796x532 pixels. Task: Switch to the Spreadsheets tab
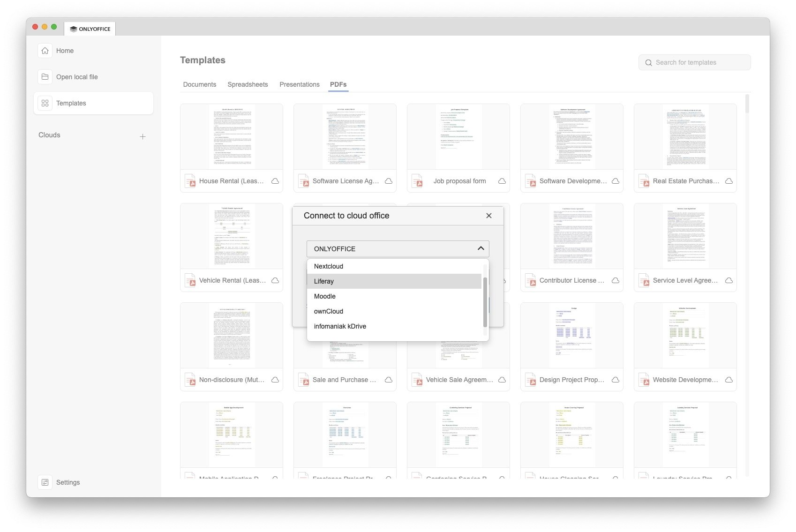pos(248,84)
